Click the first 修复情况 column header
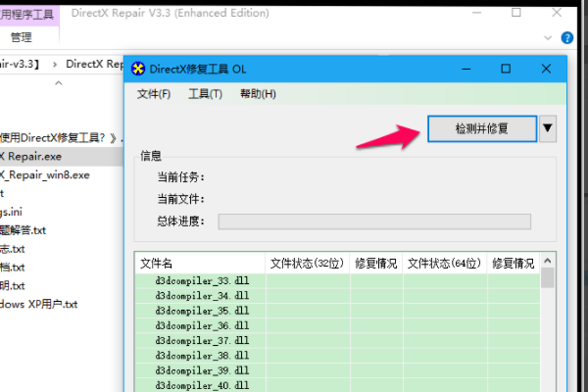588x392 pixels. (376, 264)
